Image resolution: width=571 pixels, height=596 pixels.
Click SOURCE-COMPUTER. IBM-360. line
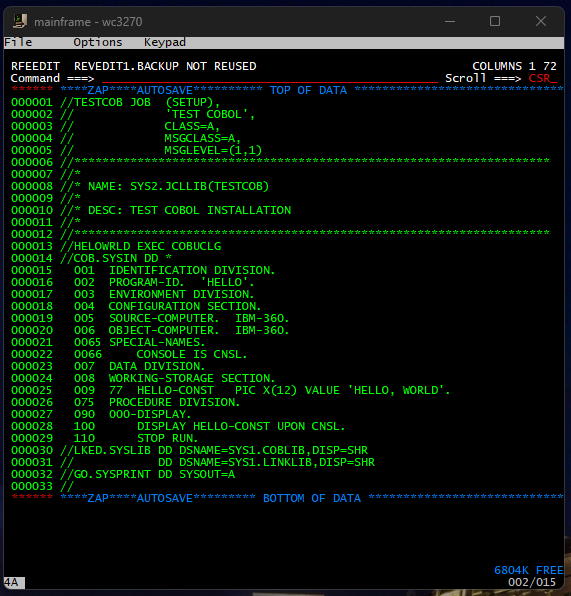point(199,318)
